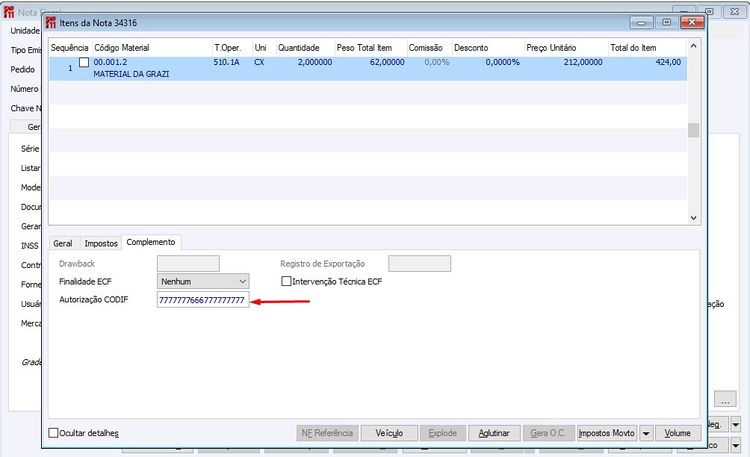Open dropdown arrow next to Impostos Movto
The height and width of the screenshot is (457, 750).
(646, 433)
